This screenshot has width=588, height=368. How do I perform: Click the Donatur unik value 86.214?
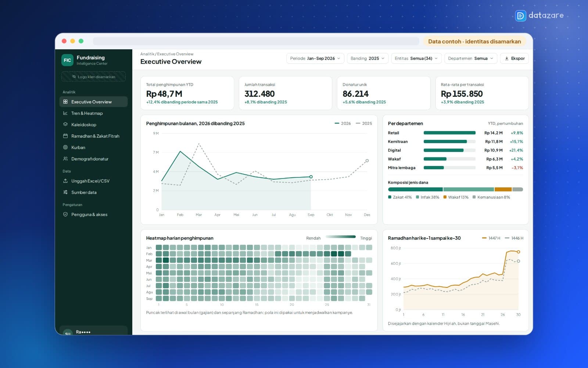click(355, 94)
